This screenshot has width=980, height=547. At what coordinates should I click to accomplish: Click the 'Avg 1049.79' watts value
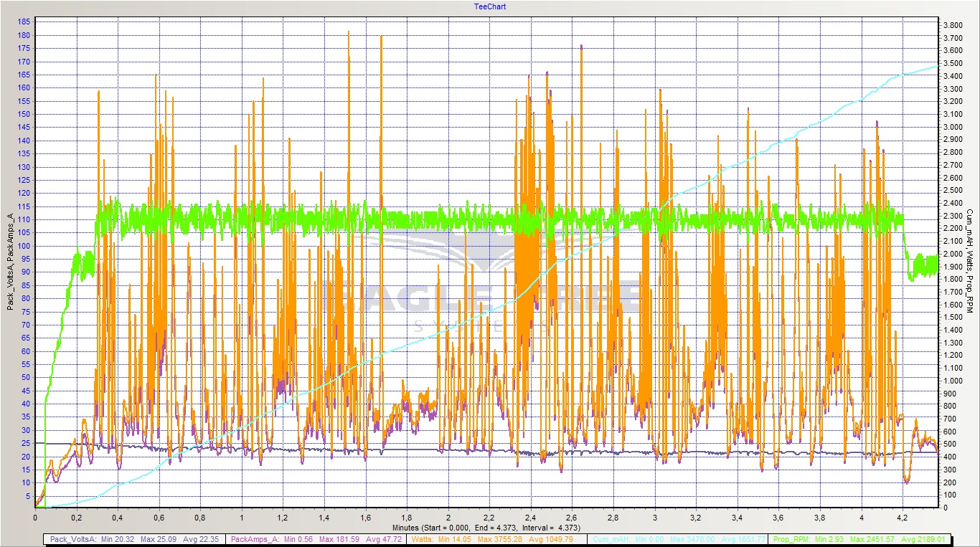point(550,539)
